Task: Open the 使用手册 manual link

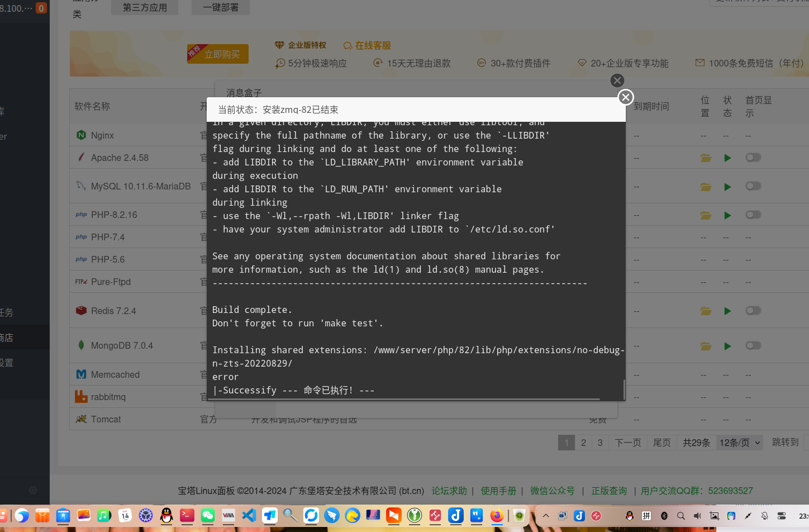Action: click(498, 491)
